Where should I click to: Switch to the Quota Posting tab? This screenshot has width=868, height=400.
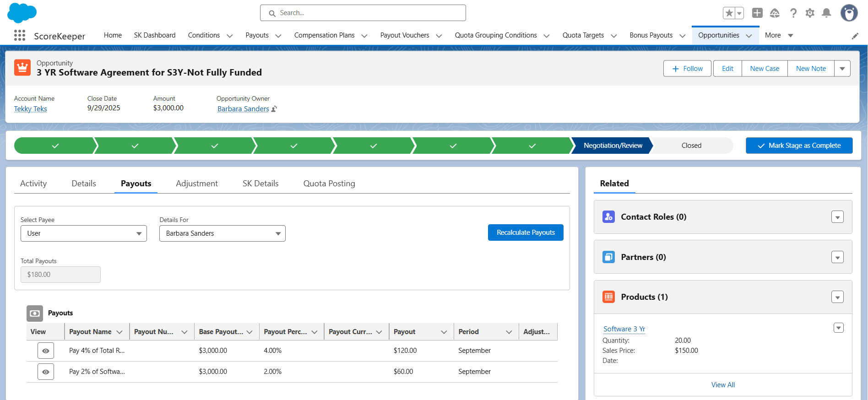click(x=329, y=184)
